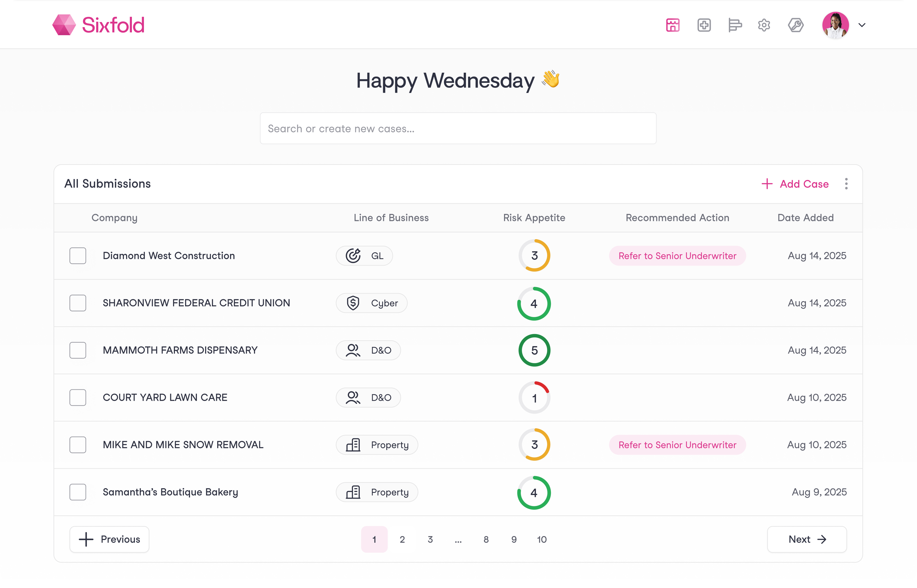Expand the pagination ellipsis pages
This screenshot has height=588, width=917.
point(458,539)
